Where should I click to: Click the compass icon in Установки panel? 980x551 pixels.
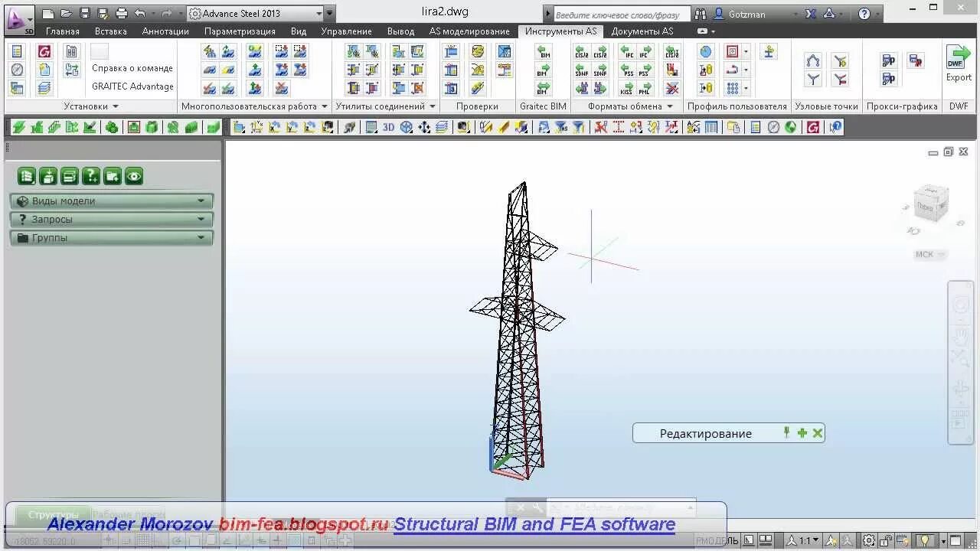click(17, 70)
